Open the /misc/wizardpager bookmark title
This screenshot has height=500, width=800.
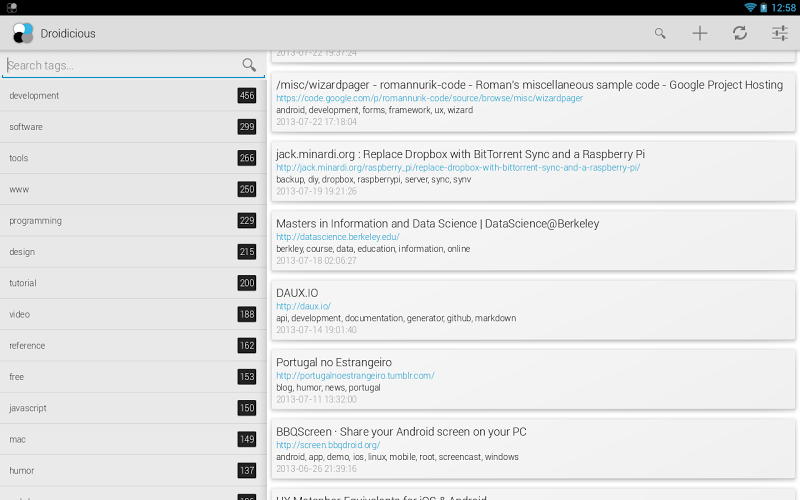tap(529, 85)
